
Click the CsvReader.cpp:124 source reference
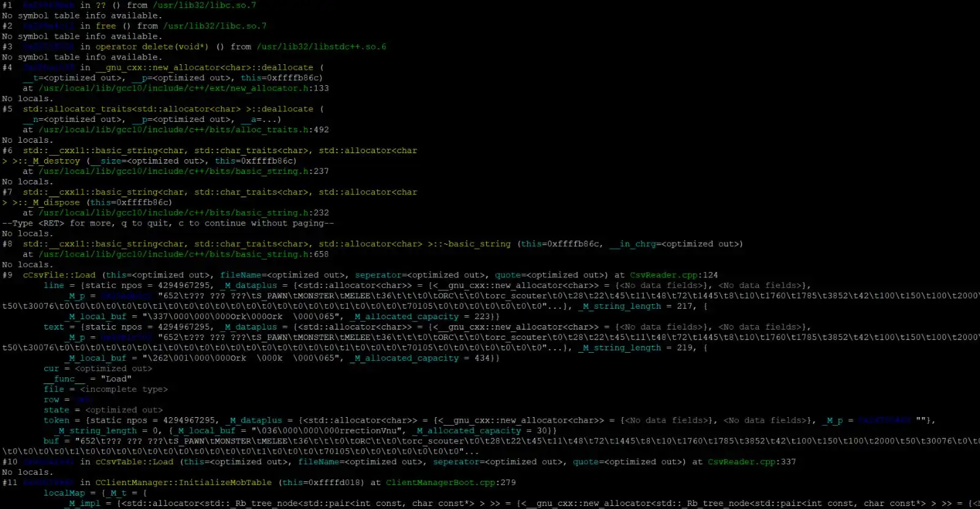coord(674,275)
